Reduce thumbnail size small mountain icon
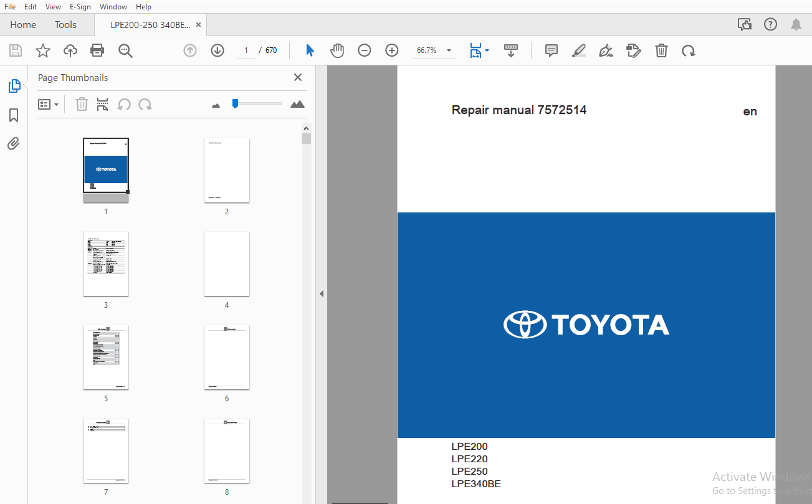 [216, 105]
